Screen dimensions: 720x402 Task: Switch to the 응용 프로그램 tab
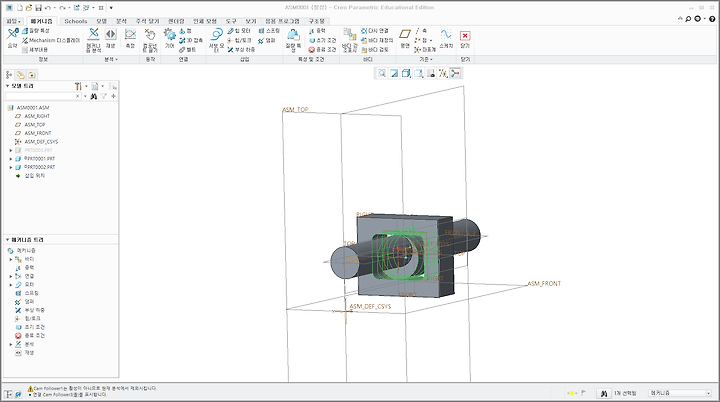(282, 21)
